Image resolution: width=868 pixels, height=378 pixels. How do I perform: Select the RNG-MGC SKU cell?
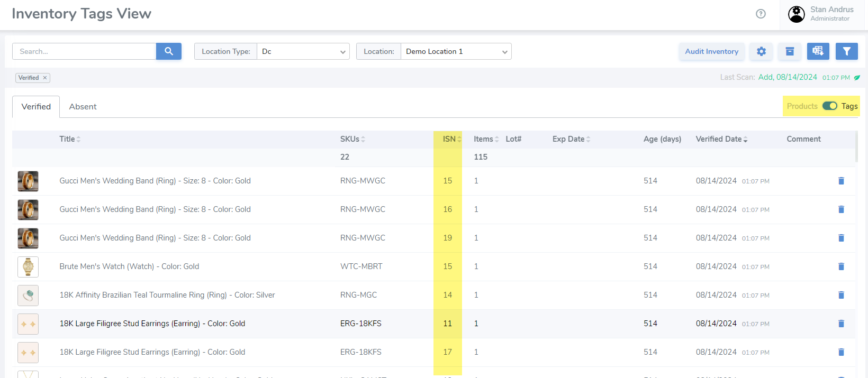tap(359, 295)
